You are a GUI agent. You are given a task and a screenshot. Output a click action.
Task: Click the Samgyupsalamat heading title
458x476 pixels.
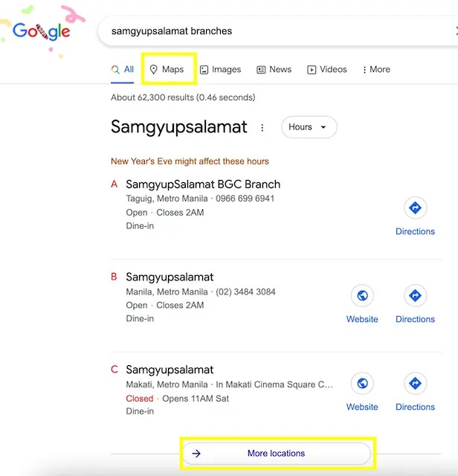click(178, 127)
